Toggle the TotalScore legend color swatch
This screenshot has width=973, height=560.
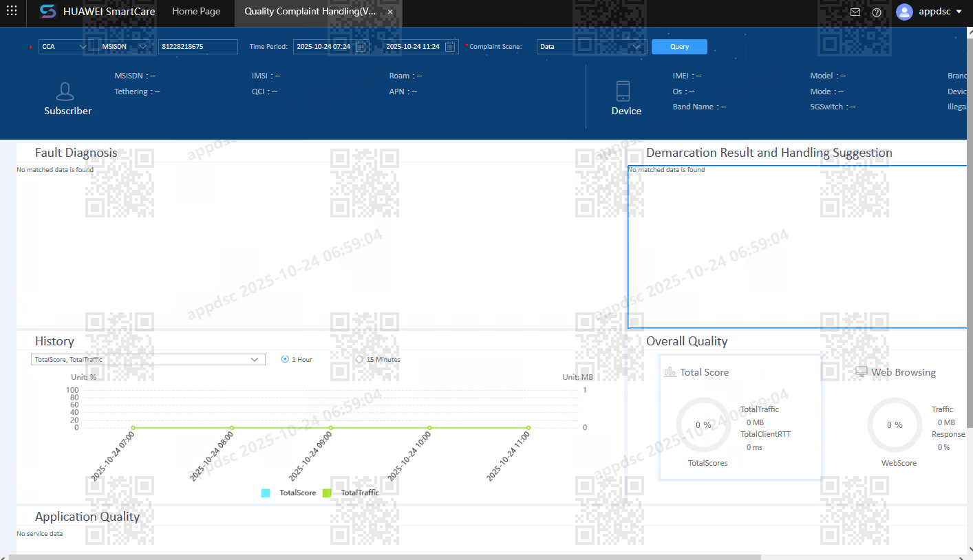pos(266,493)
